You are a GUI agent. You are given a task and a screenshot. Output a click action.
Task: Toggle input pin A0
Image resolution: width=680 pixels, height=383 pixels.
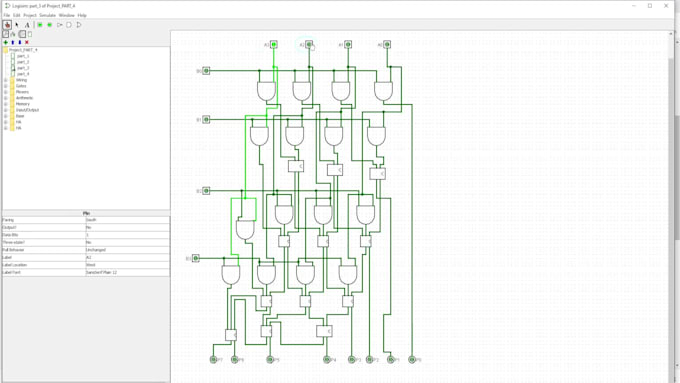tap(387, 44)
